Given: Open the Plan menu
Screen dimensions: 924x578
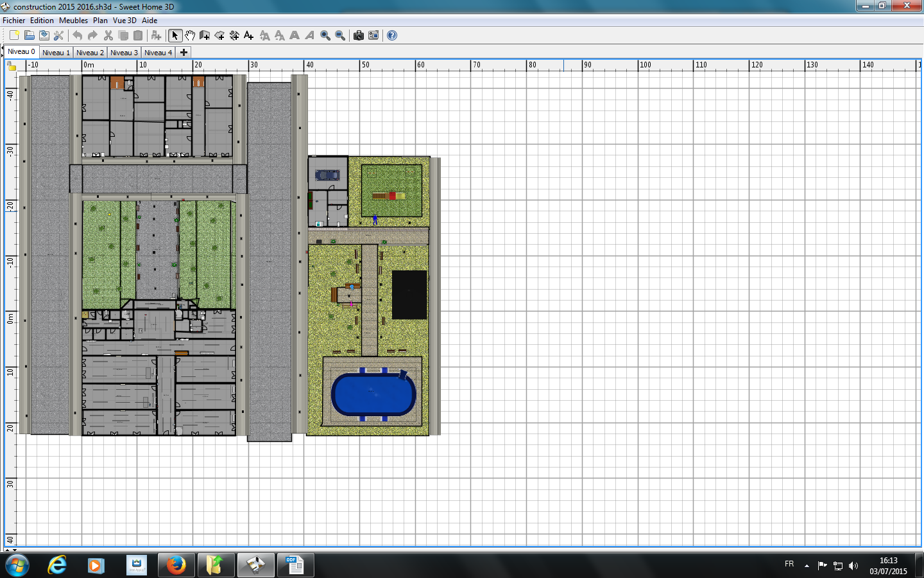Looking at the screenshot, I should tap(100, 21).
